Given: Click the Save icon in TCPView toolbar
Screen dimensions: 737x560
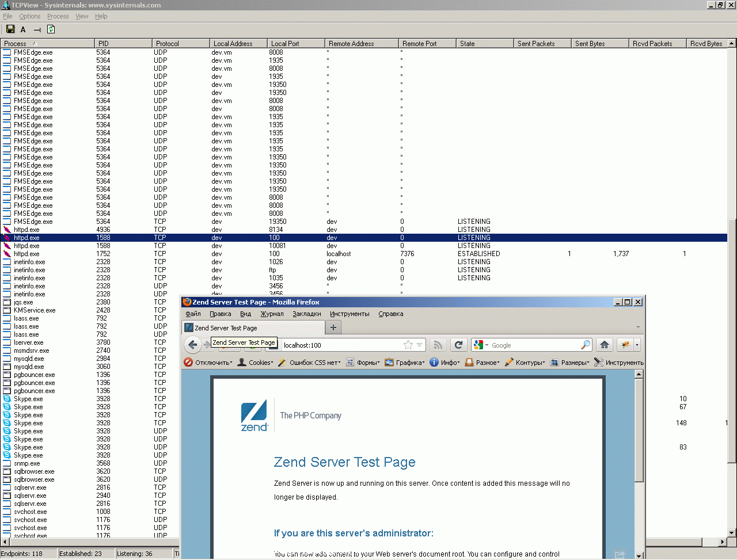Looking at the screenshot, I should (10, 29).
